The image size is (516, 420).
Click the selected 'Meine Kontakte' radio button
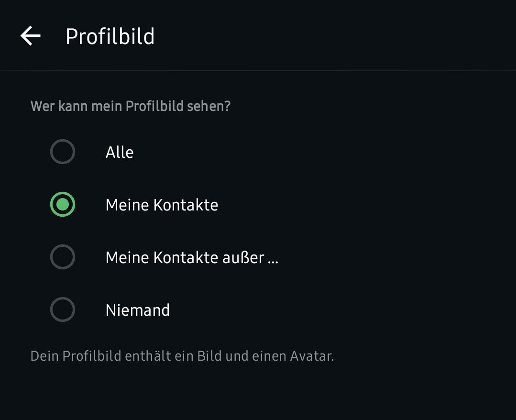[63, 205]
